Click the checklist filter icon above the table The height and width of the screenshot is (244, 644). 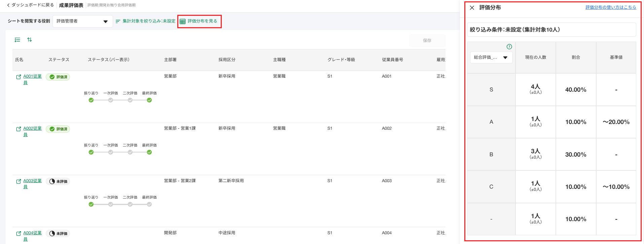click(17, 40)
